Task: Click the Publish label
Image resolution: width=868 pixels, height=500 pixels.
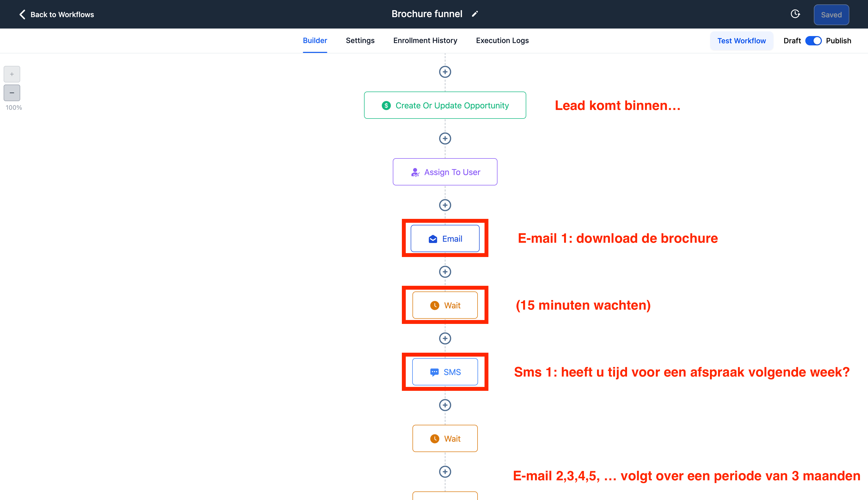Action: (x=838, y=41)
